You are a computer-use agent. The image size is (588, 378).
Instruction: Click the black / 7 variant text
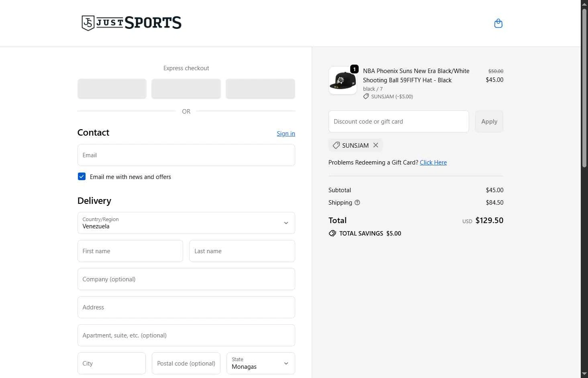point(373,89)
